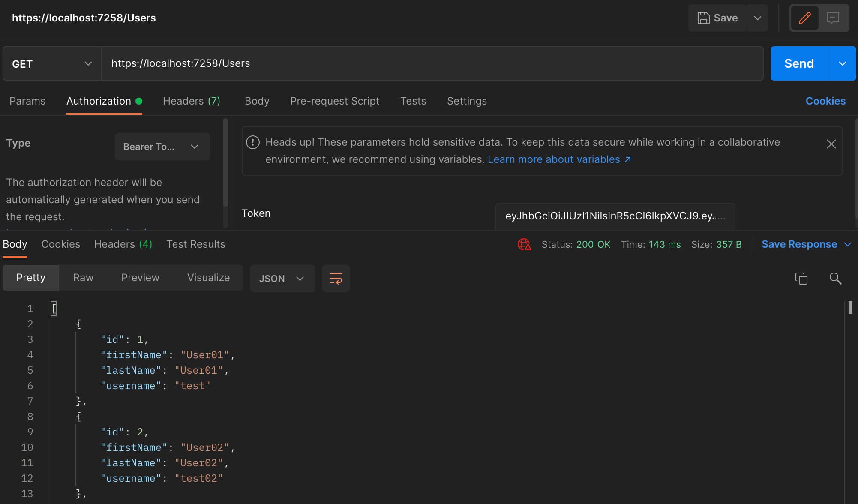
Task: Click the authorization panel scrollbar
Action: coord(225,163)
